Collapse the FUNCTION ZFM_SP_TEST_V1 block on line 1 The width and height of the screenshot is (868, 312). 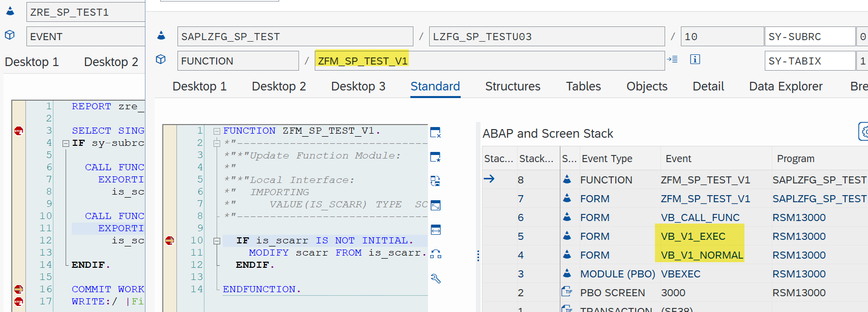217,131
